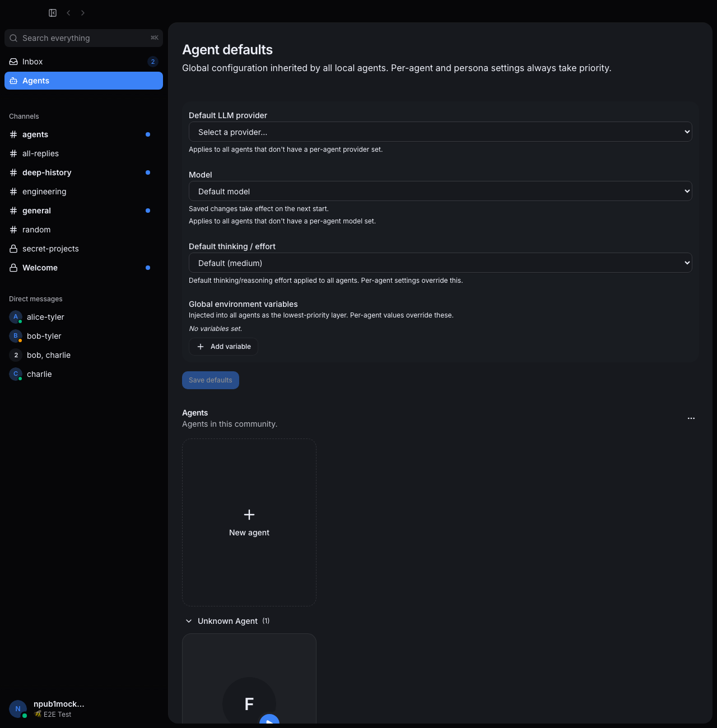Click the Add variable button
Image resolution: width=717 pixels, height=728 pixels.
pyautogui.click(x=224, y=347)
